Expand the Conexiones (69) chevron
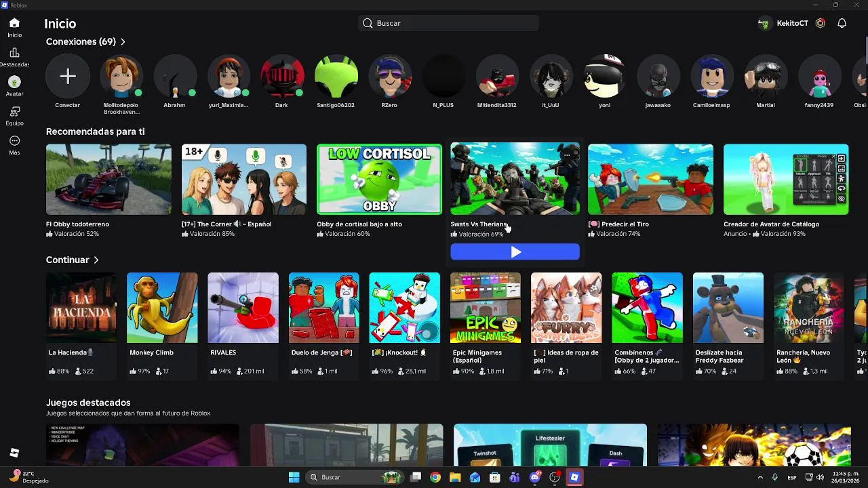The width and height of the screenshot is (868, 488). (123, 42)
